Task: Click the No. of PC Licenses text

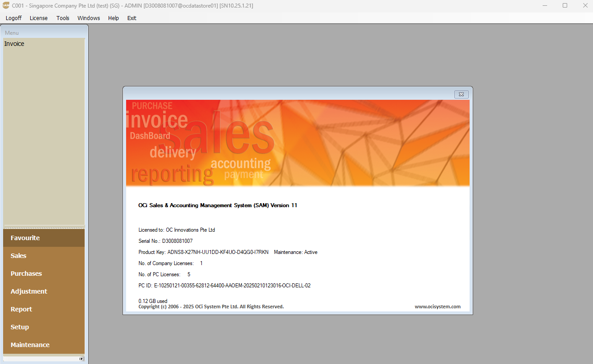Action: 164,274
